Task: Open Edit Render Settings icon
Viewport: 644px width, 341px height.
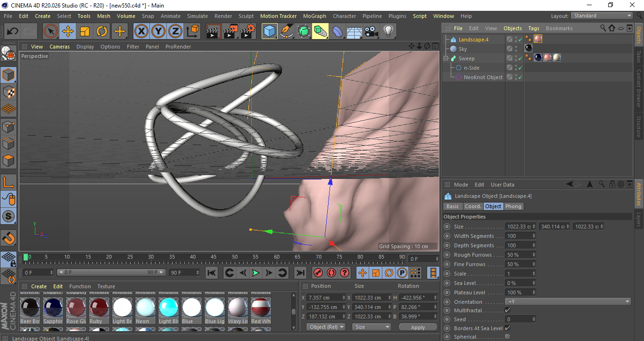Action: pos(248,32)
